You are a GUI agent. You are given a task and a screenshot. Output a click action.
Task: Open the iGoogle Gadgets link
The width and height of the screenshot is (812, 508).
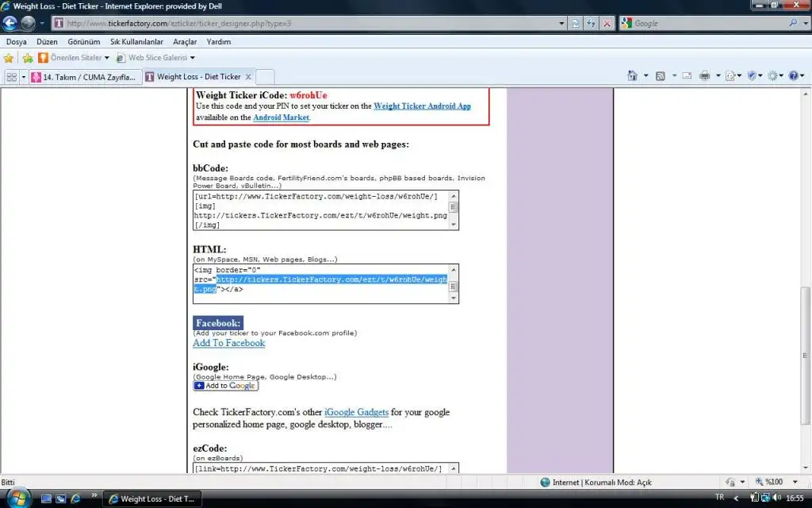tap(356, 412)
